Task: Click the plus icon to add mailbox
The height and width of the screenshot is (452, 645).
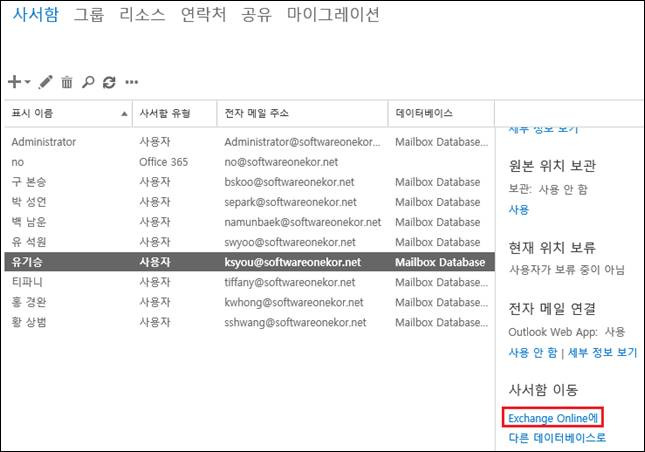Action: click(x=14, y=82)
